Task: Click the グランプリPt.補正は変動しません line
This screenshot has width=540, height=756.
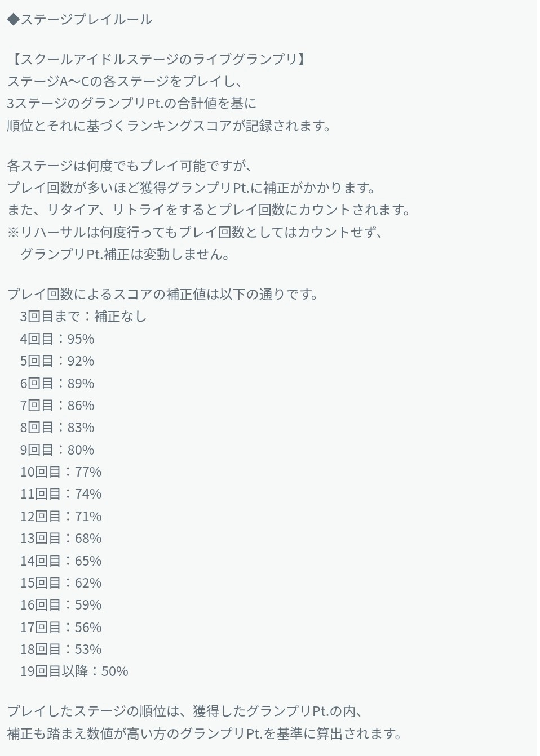Action: (x=125, y=254)
